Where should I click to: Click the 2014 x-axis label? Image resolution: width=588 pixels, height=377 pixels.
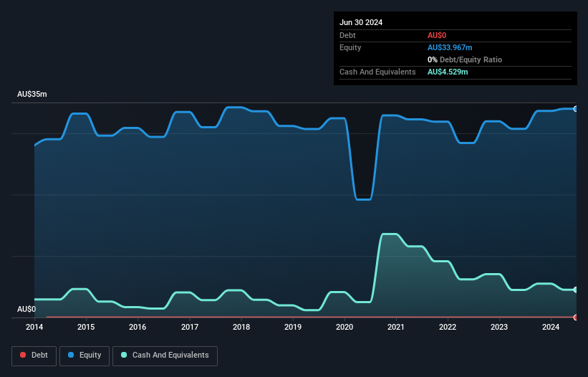click(34, 327)
